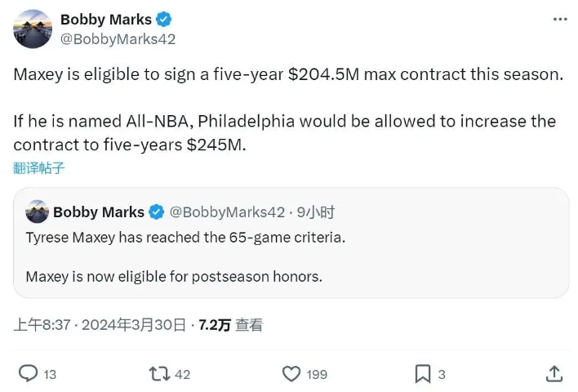The width and height of the screenshot is (578, 392).
Task: Click verified badge in quoted tweet
Action: [156, 212]
